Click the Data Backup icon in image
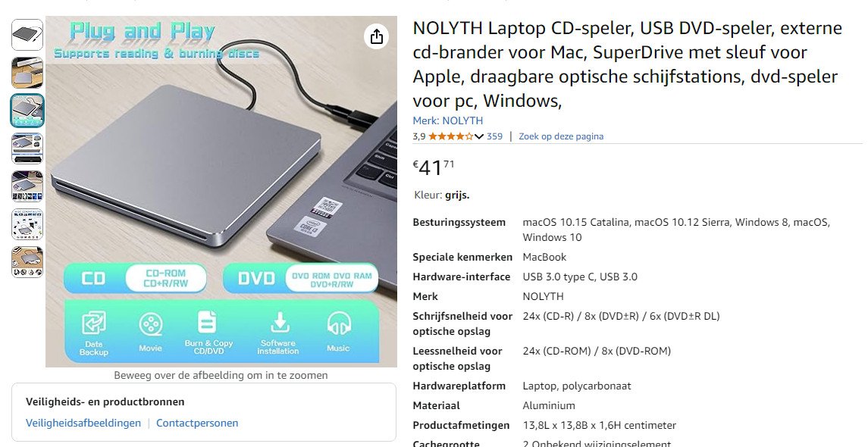 [x=93, y=323]
